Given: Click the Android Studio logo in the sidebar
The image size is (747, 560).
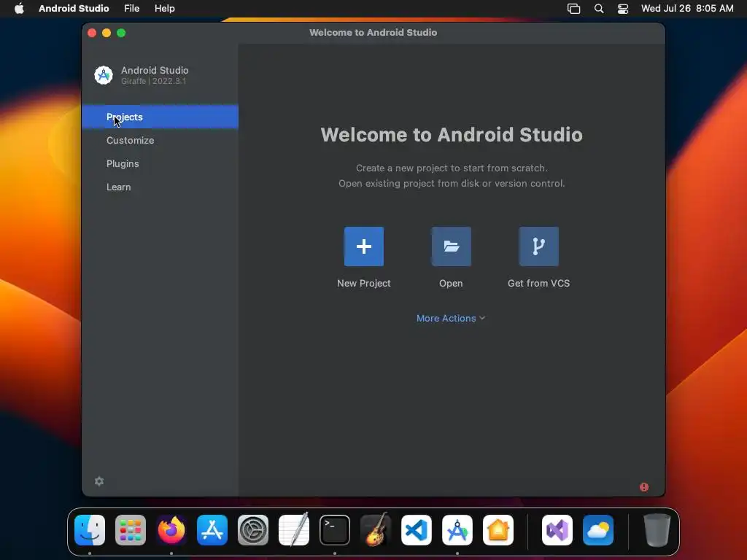Looking at the screenshot, I should coord(104,75).
